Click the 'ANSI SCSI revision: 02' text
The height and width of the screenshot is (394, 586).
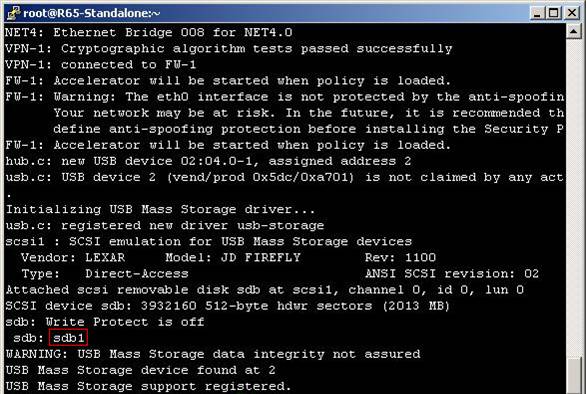point(452,274)
